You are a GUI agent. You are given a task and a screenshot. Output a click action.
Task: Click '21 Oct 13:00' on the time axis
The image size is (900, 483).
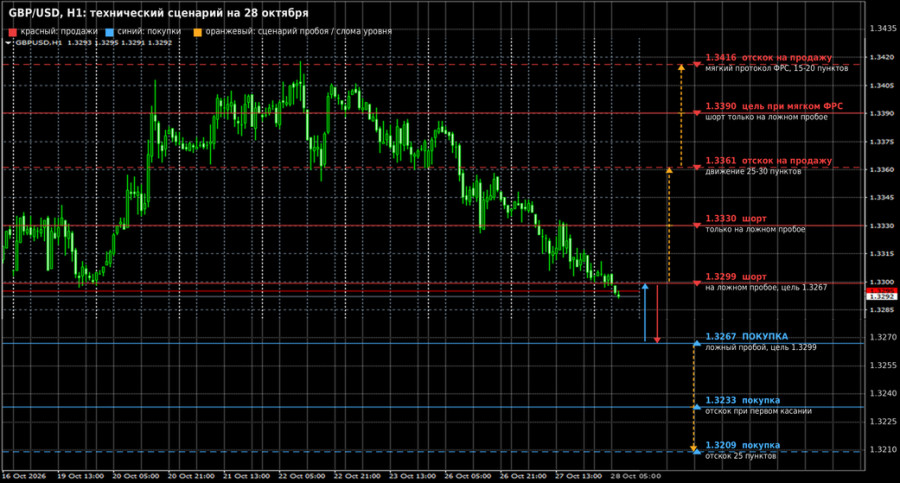(246, 476)
